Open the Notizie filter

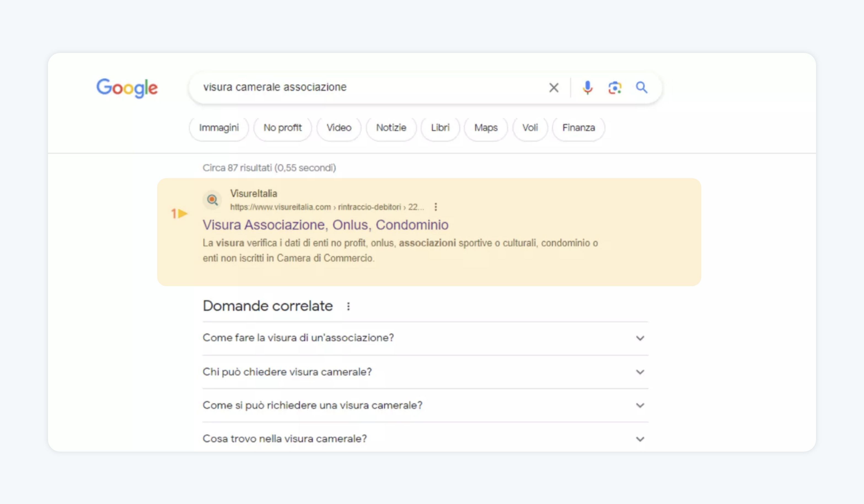(x=391, y=128)
